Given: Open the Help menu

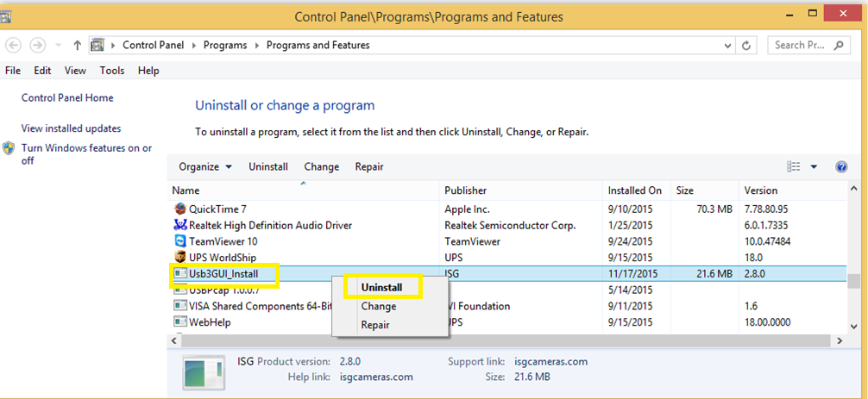Looking at the screenshot, I should coord(148,71).
